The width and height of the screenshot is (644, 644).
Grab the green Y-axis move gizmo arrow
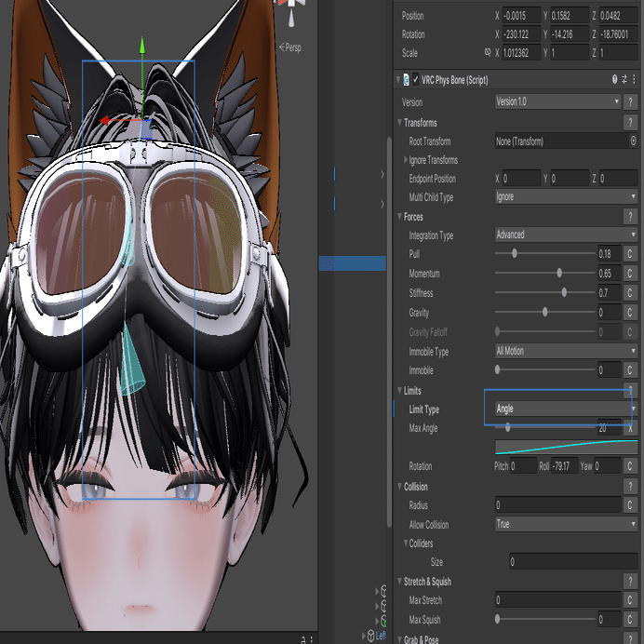pyautogui.click(x=142, y=46)
